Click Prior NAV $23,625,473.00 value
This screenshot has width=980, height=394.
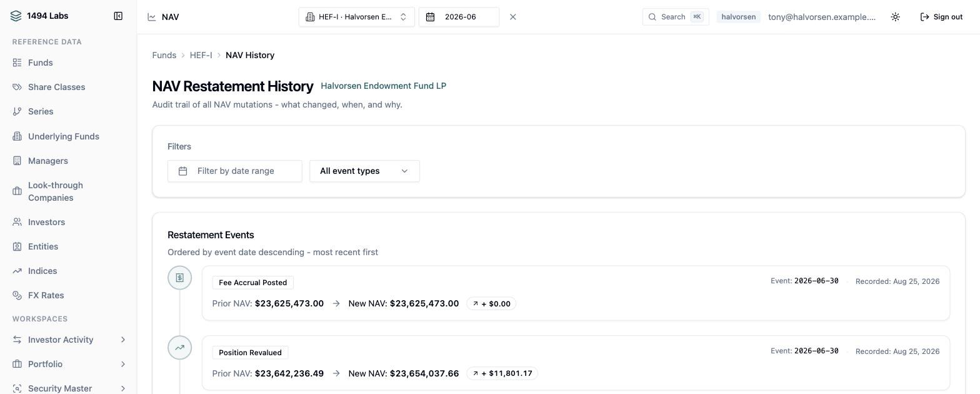289,303
